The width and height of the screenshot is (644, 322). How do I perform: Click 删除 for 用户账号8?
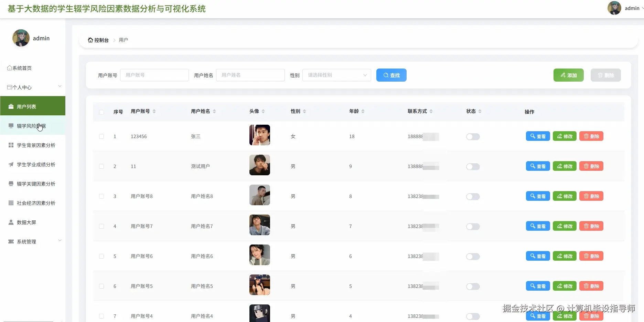pos(591,196)
